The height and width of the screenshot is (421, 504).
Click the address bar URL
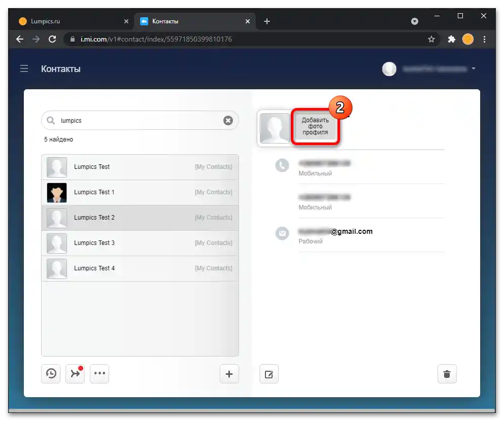156,39
